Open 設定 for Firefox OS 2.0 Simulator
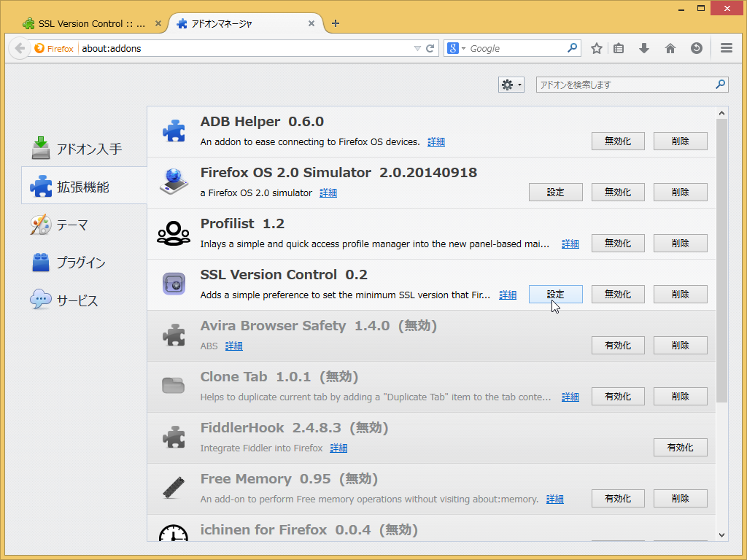747x560 pixels. point(555,192)
